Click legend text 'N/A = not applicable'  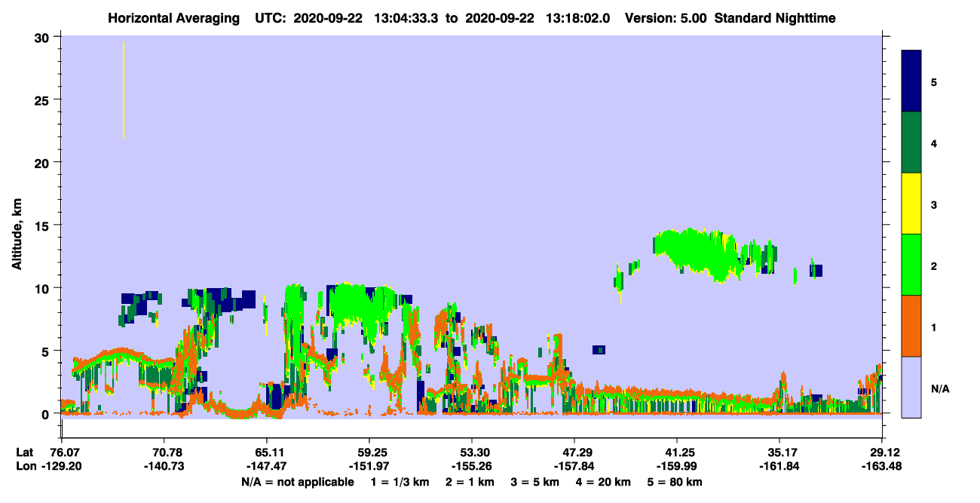298,482
